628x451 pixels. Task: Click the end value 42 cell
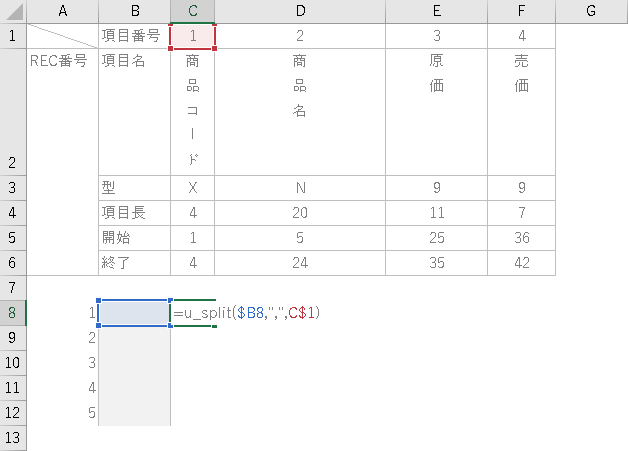tap(521, 263)
